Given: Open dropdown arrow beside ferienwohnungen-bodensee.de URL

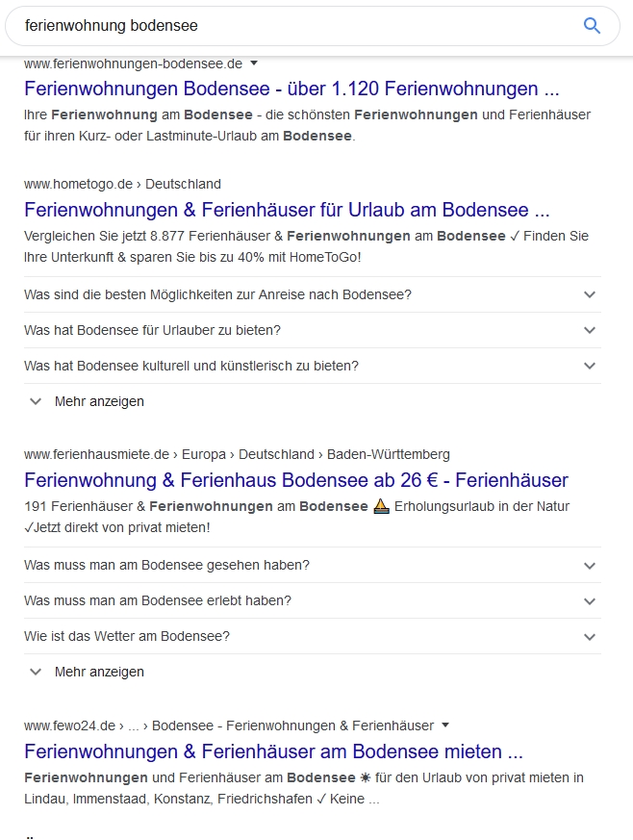Looking at the screenshot, I should [255, 64].
